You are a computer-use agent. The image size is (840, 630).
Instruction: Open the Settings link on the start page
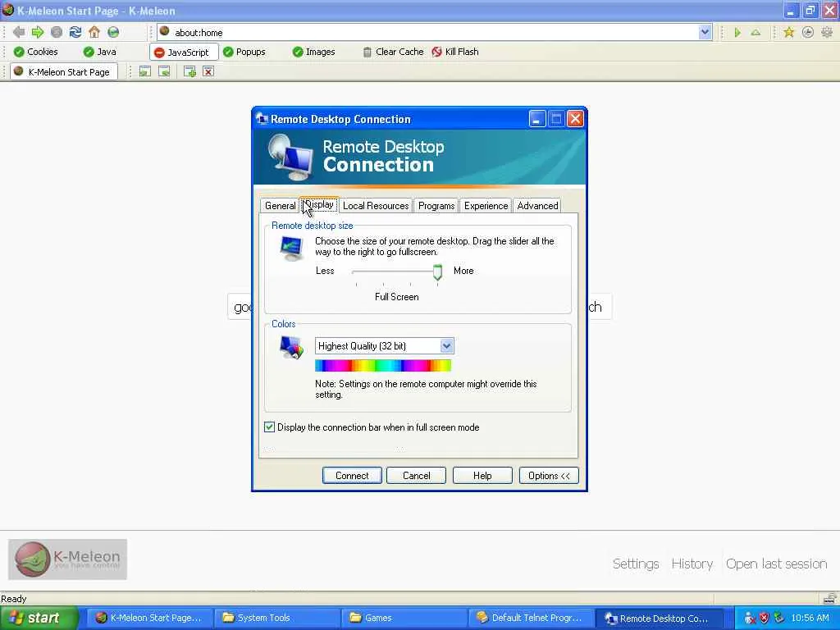(636, 564)
